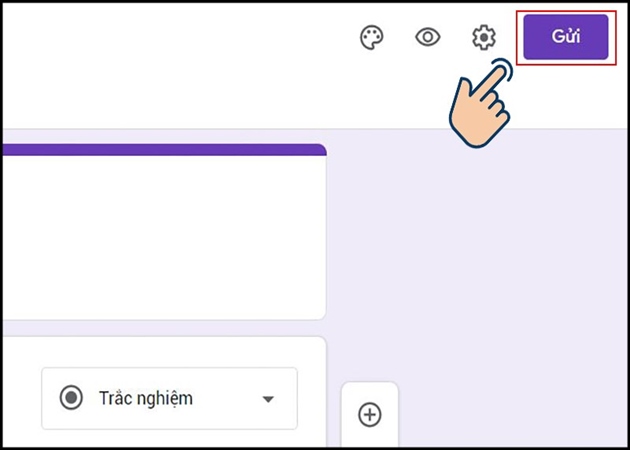The height and width of the screenshot is (450, 630).
Task: Click the Trắc nghiệm text label
Action: tap(146, 398)
